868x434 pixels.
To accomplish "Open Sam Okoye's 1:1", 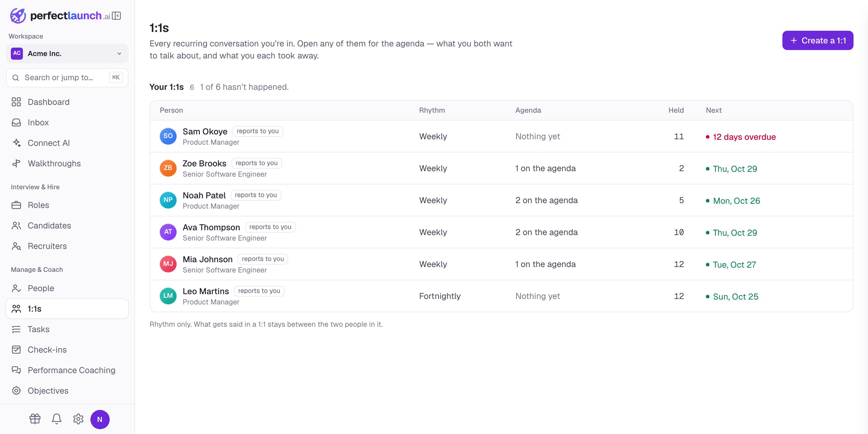I will 501,136.
